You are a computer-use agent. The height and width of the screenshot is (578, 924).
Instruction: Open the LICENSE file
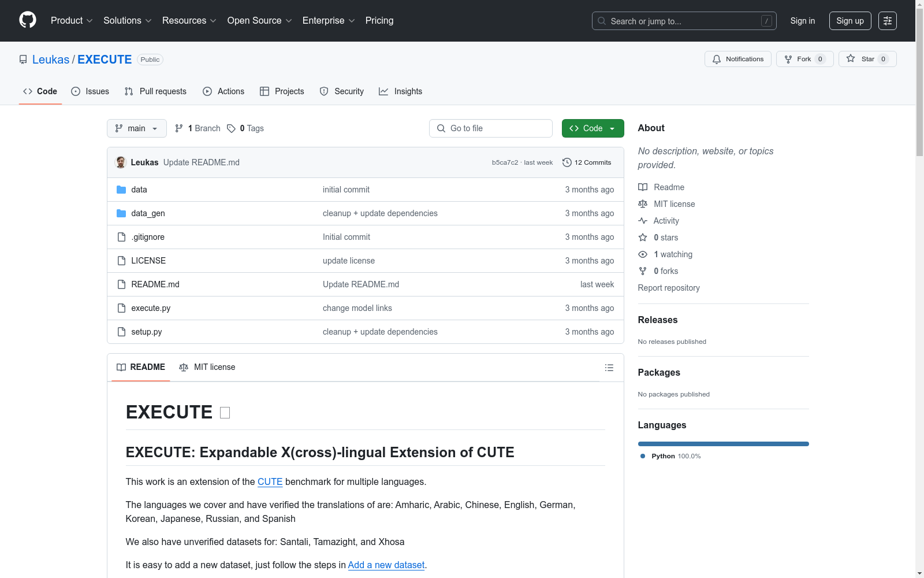[148, 261]
